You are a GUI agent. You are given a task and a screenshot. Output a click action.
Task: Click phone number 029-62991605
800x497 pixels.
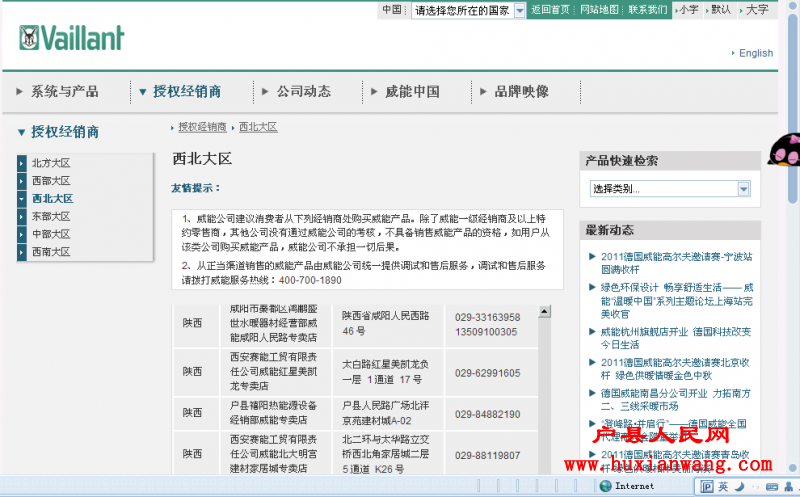click(x=487, y=373)
